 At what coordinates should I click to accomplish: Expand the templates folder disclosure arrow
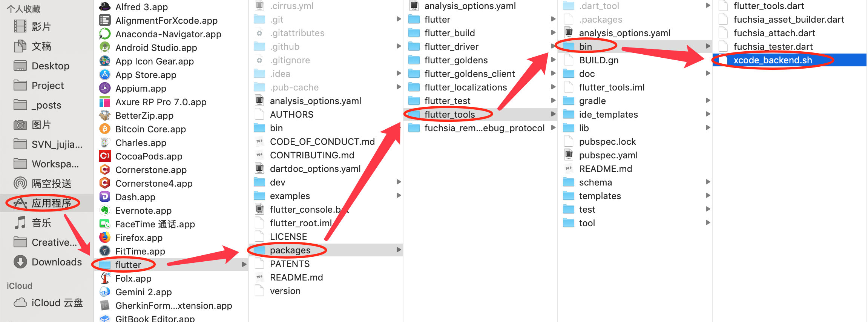pyautogui.click(x=708, y=195)
